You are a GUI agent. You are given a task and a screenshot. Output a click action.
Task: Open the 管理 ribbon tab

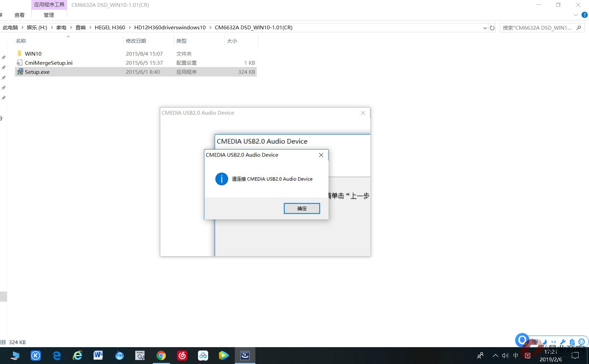click(x=49, y=15)
